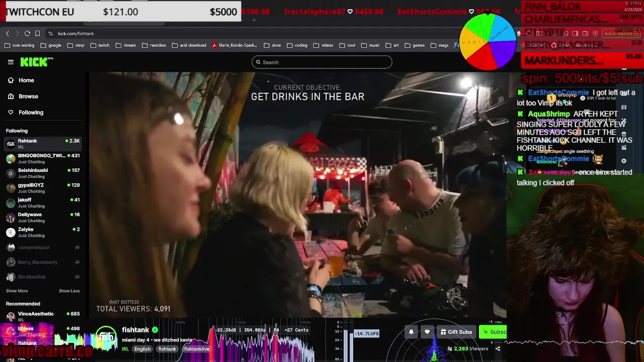Open the 'videos' bookmark folder
Image resolution: width=644 pixels, height=362 pixels.
pyautogui.click(x=323, y=45)
